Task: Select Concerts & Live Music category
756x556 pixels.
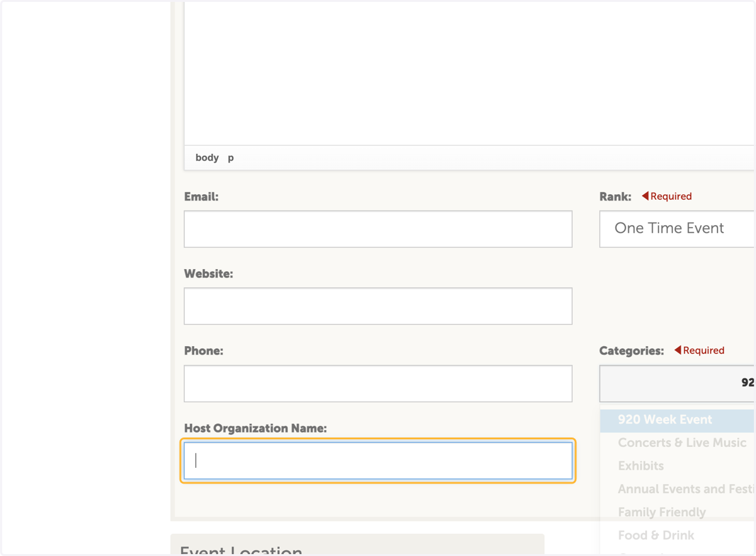Action: pyautogui.click(x=682, y=443)
